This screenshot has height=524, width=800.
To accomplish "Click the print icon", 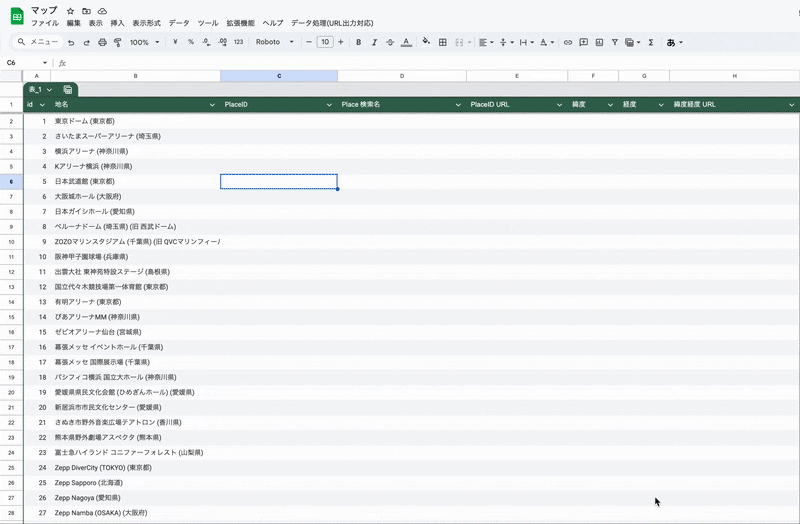I will click(x=102, y=42).
